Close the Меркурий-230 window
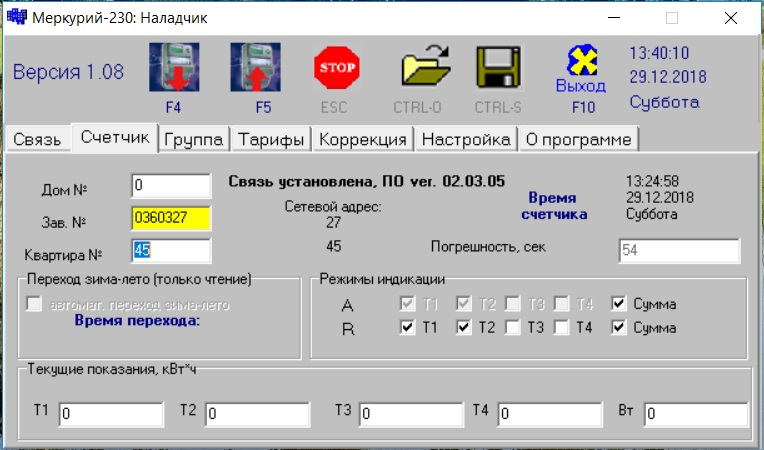Viewport: 764px width, 450px height. point(730,18)
